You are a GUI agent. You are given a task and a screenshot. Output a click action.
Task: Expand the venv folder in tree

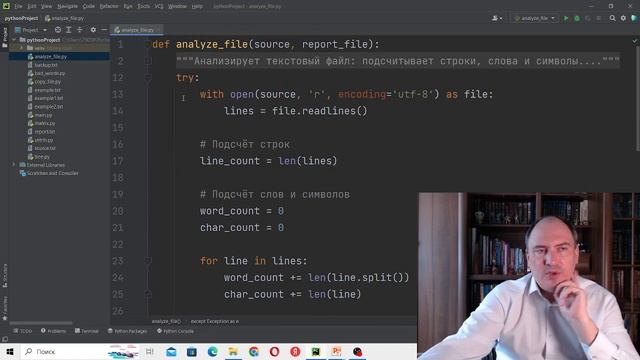tap(22, 48)
